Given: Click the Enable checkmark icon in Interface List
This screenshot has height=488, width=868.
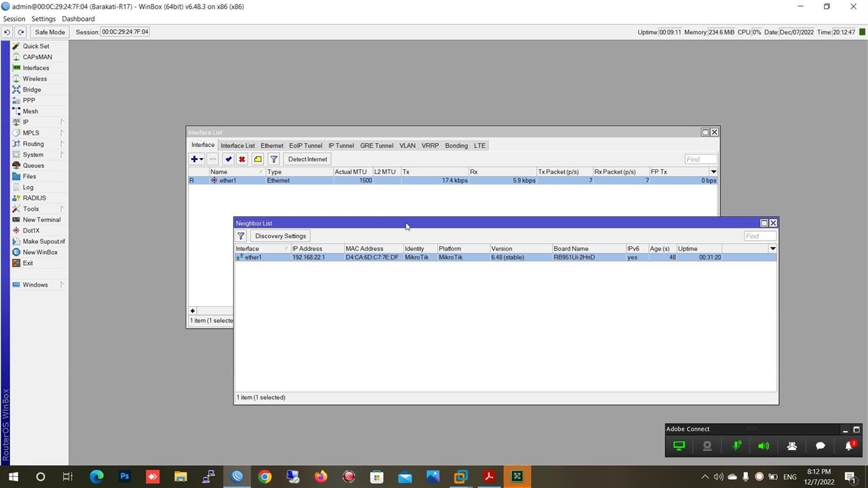Looking at the screenshot, I should point(228,159).
